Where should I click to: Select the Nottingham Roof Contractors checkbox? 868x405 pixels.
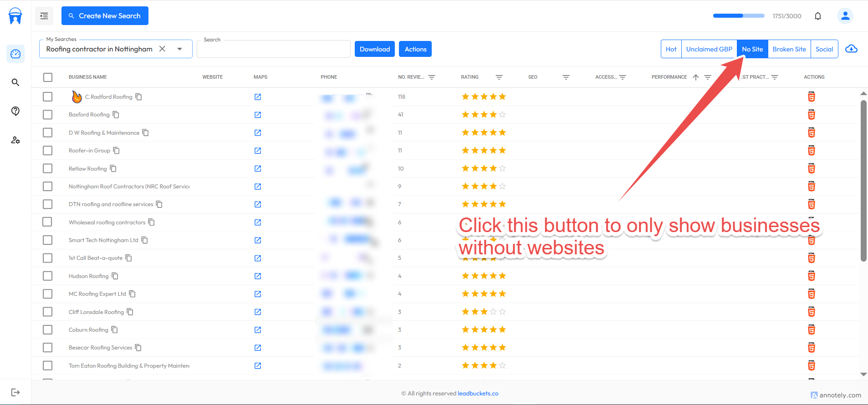(48, 187)
